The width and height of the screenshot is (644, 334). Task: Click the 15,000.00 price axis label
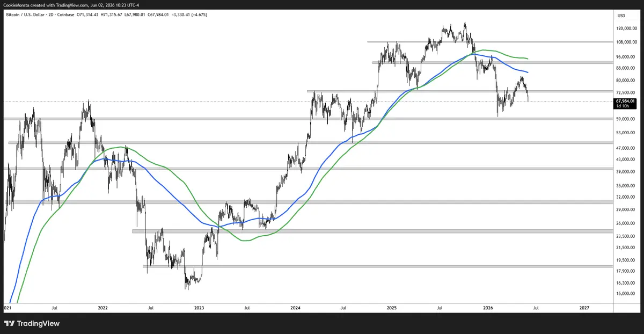pyautogui.click(x=626, y=294)
